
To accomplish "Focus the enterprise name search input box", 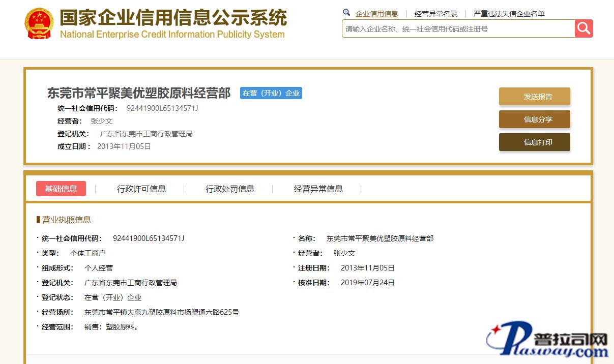I will point(458,29).
